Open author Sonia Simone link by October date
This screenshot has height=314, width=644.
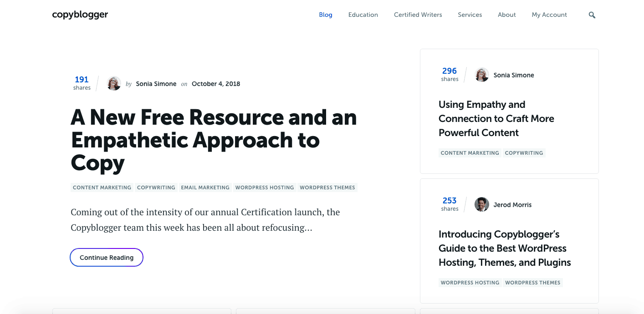point(156,84)
